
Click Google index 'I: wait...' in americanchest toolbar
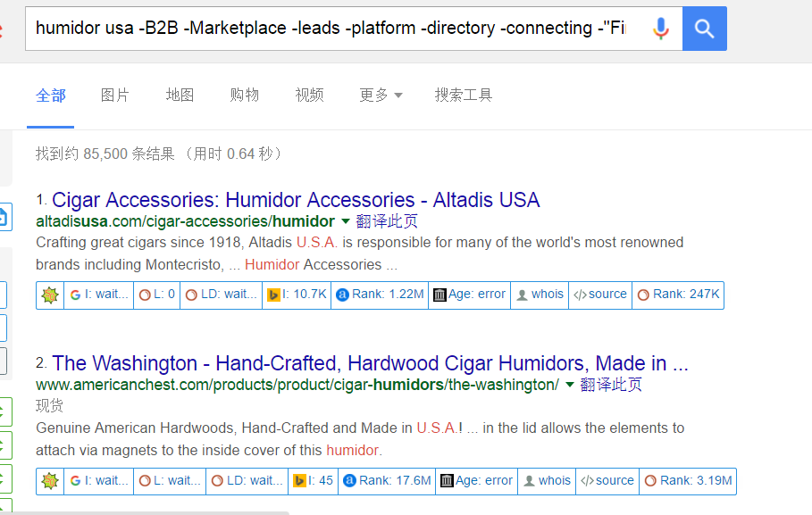pyautogui.click(x=99, y=481)
